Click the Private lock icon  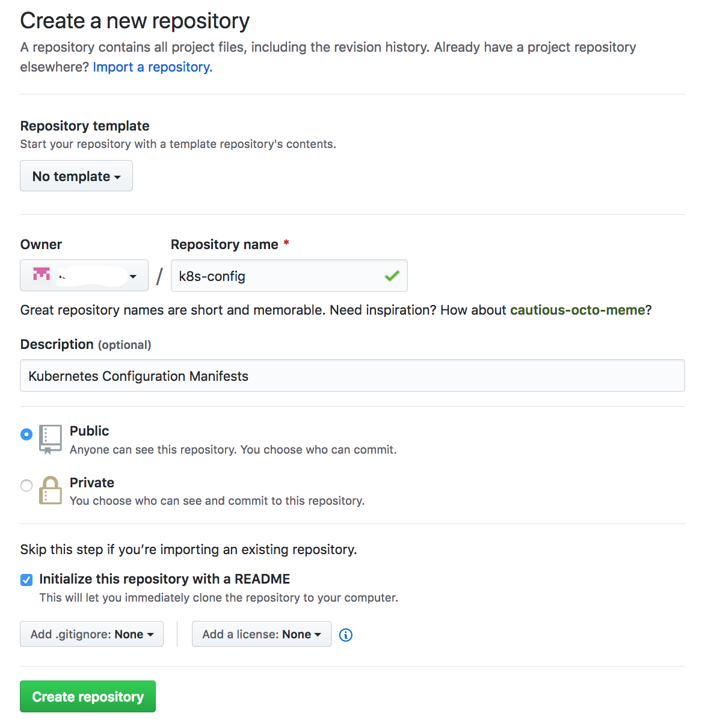51,490
